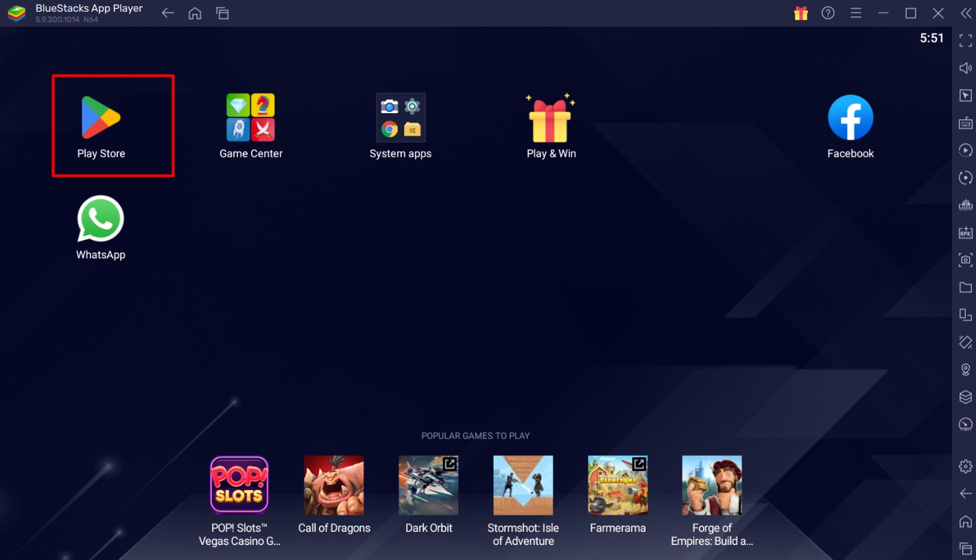Click the 'Call of Dragons' label
The width and height of the screenshot is (976, 560).
(x=334, y=528)
